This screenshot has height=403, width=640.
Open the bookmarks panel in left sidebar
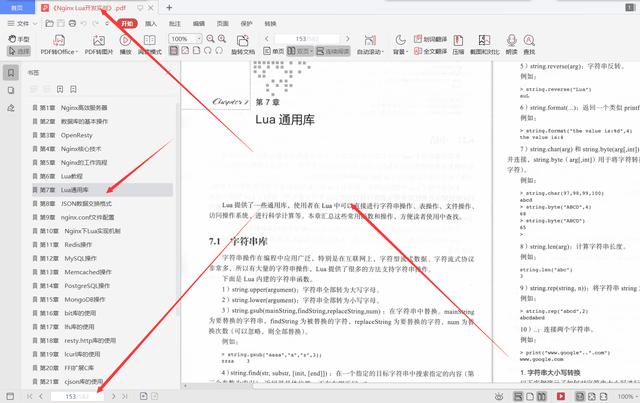[x=11, y=73]
